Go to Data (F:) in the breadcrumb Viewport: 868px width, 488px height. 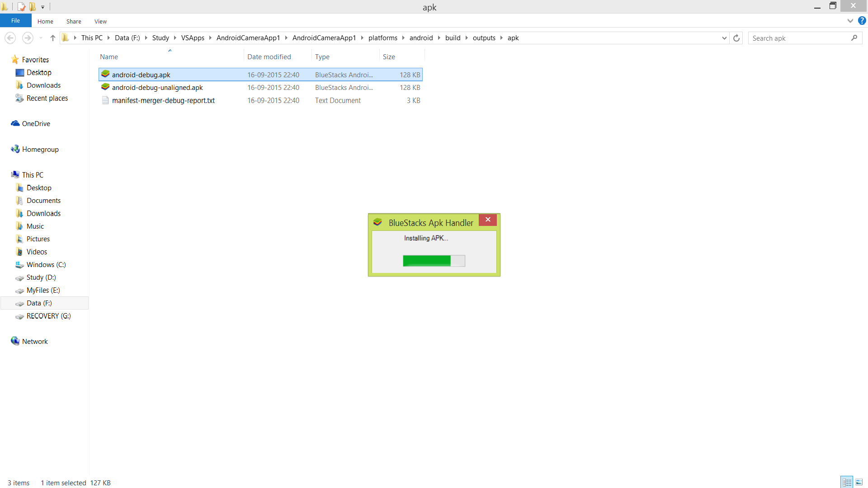click(127, 38)
